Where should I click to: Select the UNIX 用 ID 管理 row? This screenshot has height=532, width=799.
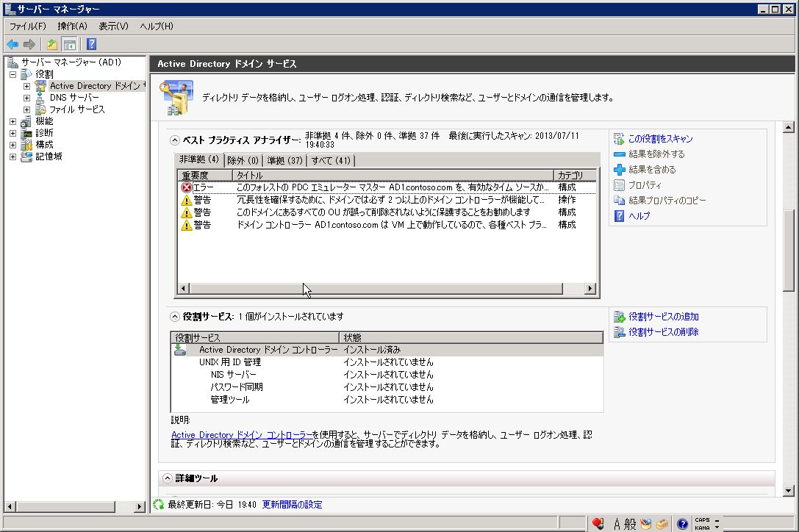click(387, 362)
